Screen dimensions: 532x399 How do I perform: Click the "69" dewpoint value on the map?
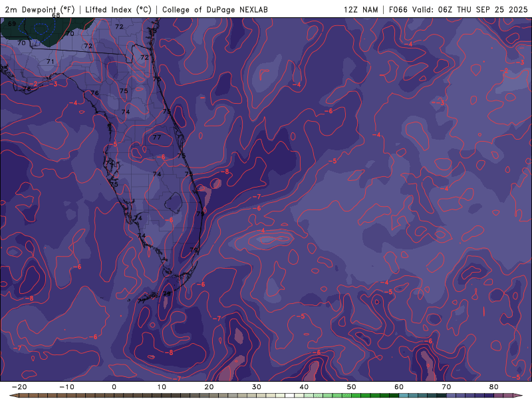click(12, 24)
